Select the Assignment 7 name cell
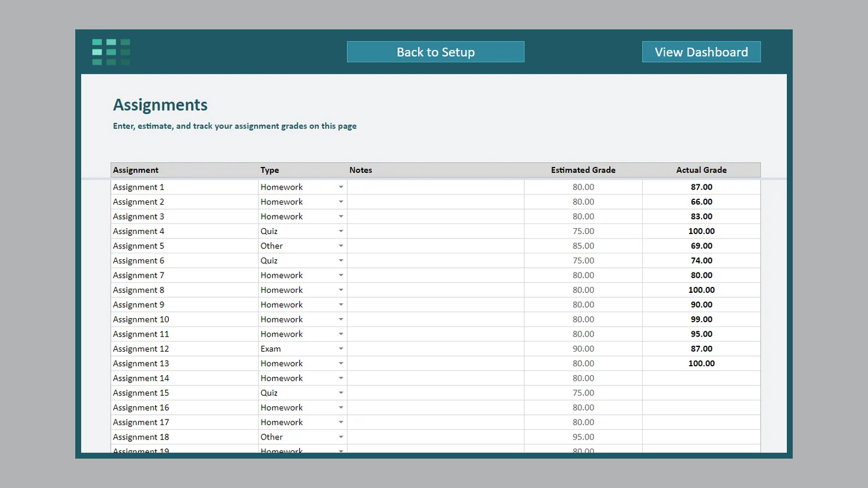Screen dimensions: 868x488 [184, 276]
